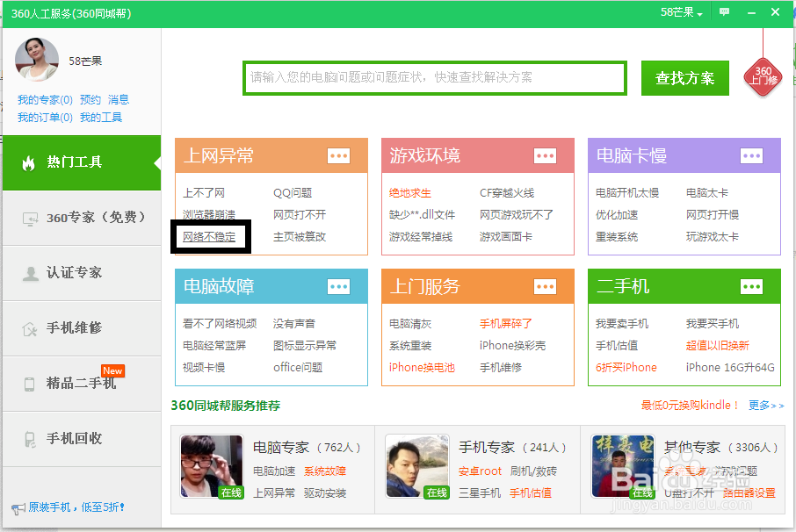Open the 超值以旧换新 link
This screenshot has width=796, height=532.
[717, 345]
